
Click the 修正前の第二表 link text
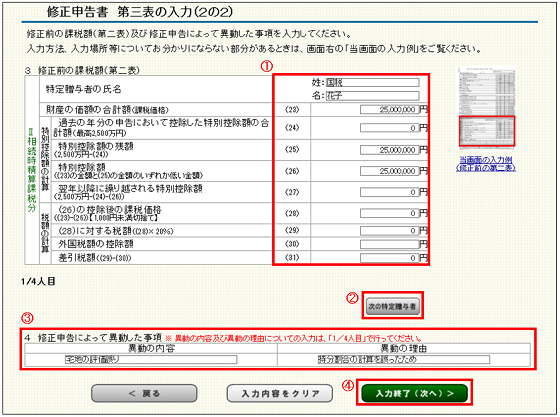coord(486,168)
